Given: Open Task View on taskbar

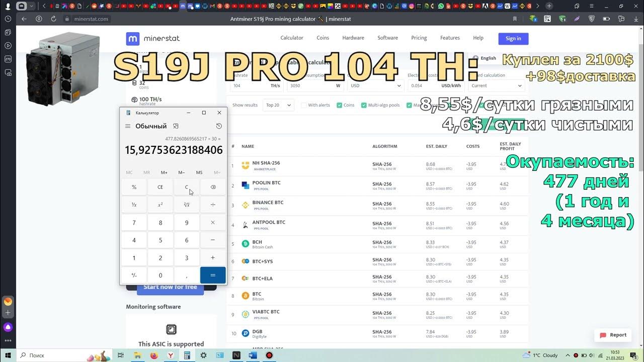Looking at the screenshot, I should pyautogui.click(x=121, y=355).
